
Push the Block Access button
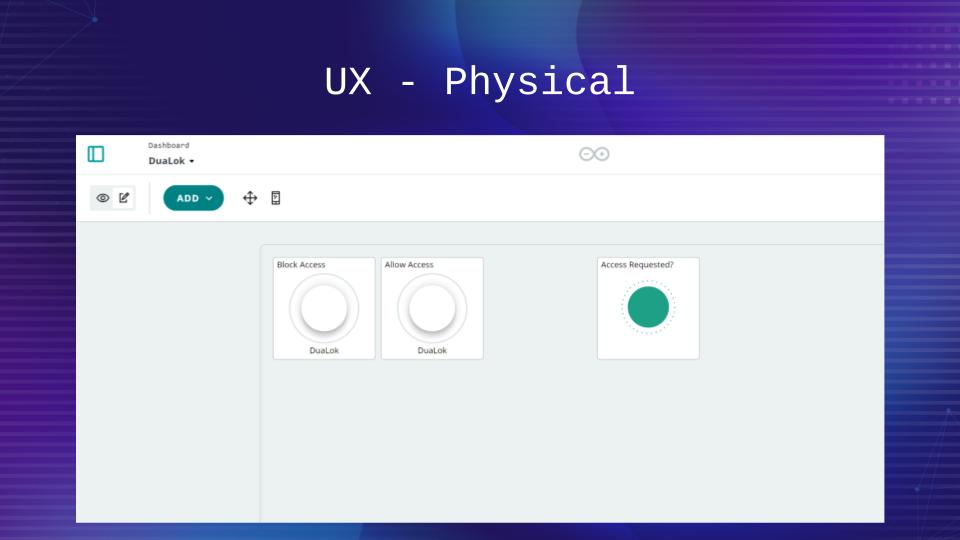324,307
